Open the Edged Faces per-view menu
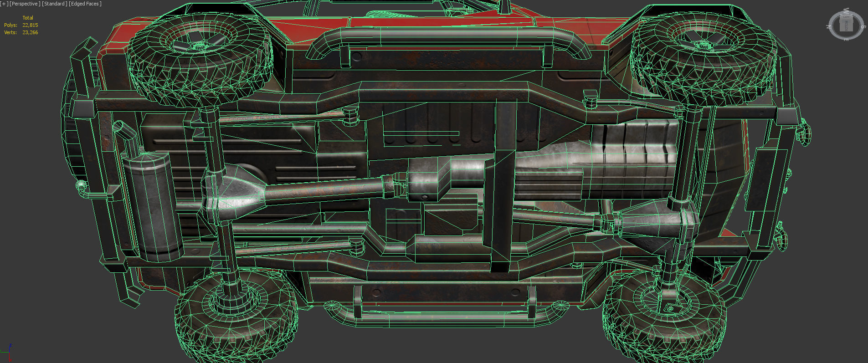The height and width of the screenshot is (363, 868). (85, 4)
